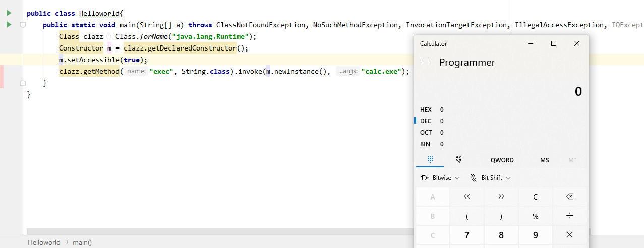Collapse the main method fold marker
This screenshot has height=248, width=644.
pos(23,25)
